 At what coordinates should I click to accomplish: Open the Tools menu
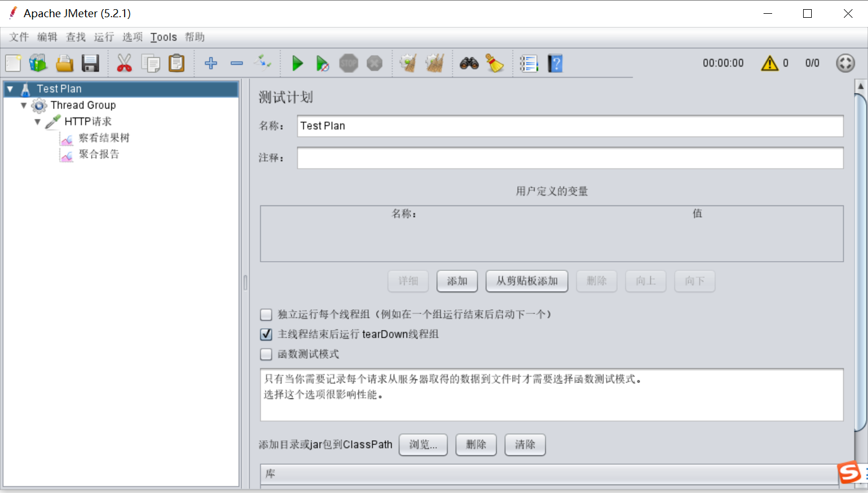(164, 37)
